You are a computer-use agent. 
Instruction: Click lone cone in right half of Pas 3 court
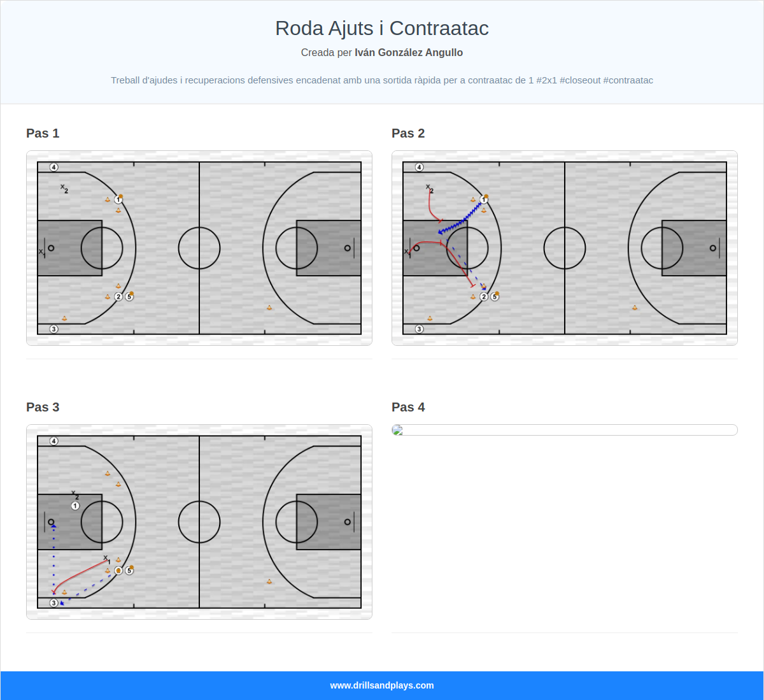coord(269,582)
